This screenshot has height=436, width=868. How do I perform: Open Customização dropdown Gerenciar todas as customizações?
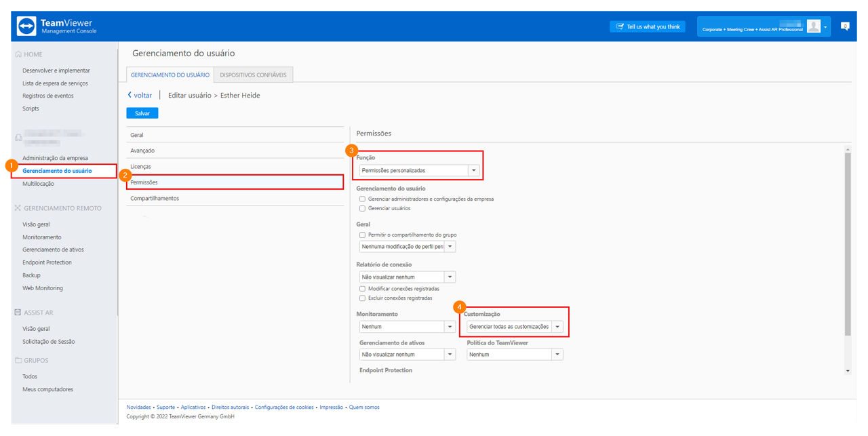click(x=515, y=326)
